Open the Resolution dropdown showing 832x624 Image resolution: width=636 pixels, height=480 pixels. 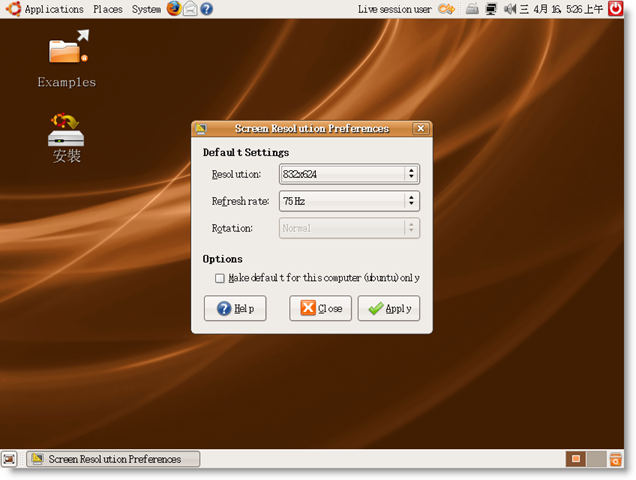pos(349,174)
